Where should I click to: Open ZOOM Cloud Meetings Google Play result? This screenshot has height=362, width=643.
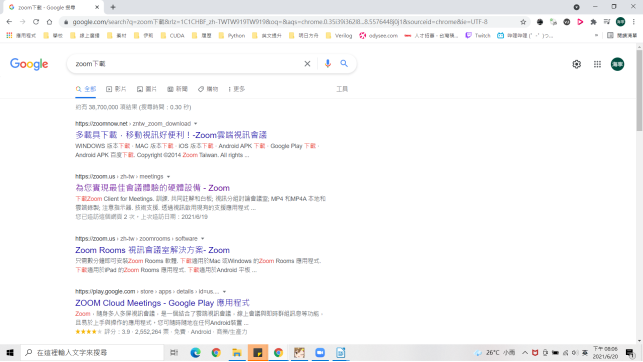162,303
